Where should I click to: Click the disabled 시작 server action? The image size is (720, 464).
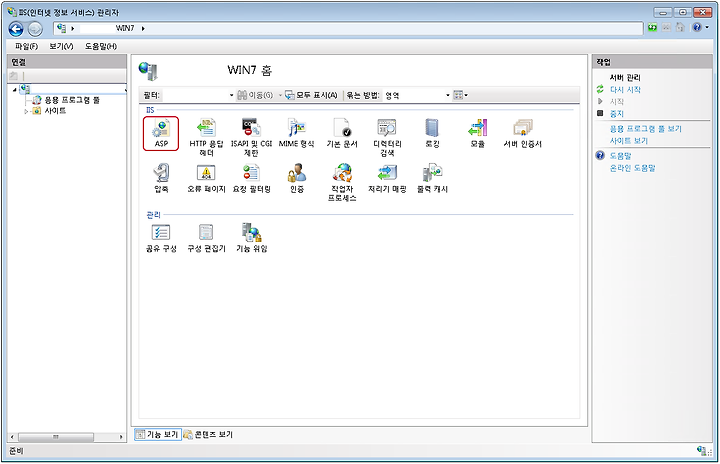617,102
